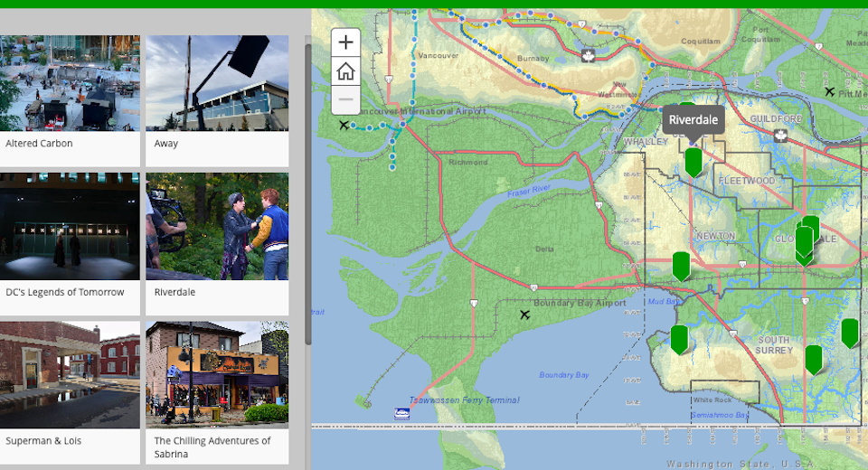Image resolution: width=868 pixels, height=470 pixels.
Task: Click the Vancouver map label
Action: point(439,55)
